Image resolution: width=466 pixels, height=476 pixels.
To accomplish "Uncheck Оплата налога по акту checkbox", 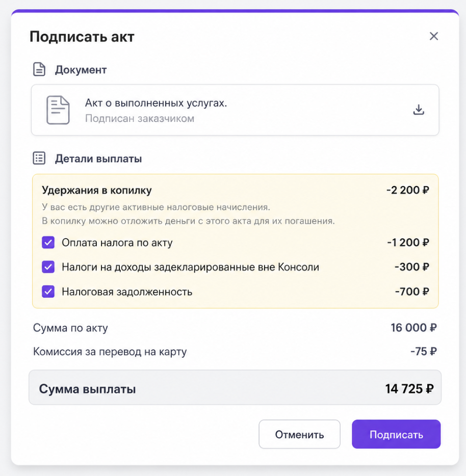I will click(x=48, y=242).
